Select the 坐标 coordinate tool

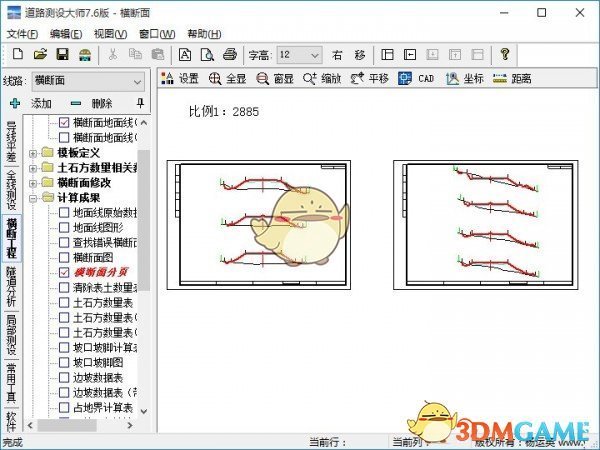tap(465, 78)
